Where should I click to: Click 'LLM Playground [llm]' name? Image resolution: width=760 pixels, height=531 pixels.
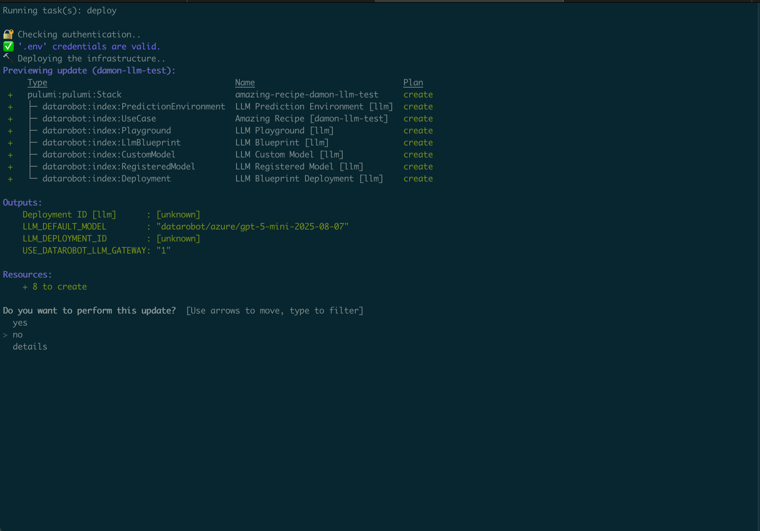click(285, 131)
